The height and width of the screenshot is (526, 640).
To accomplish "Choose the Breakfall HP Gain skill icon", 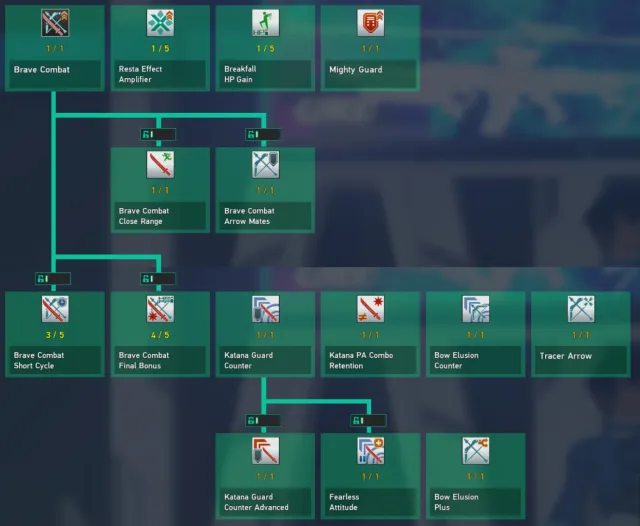I will (265, 23).
